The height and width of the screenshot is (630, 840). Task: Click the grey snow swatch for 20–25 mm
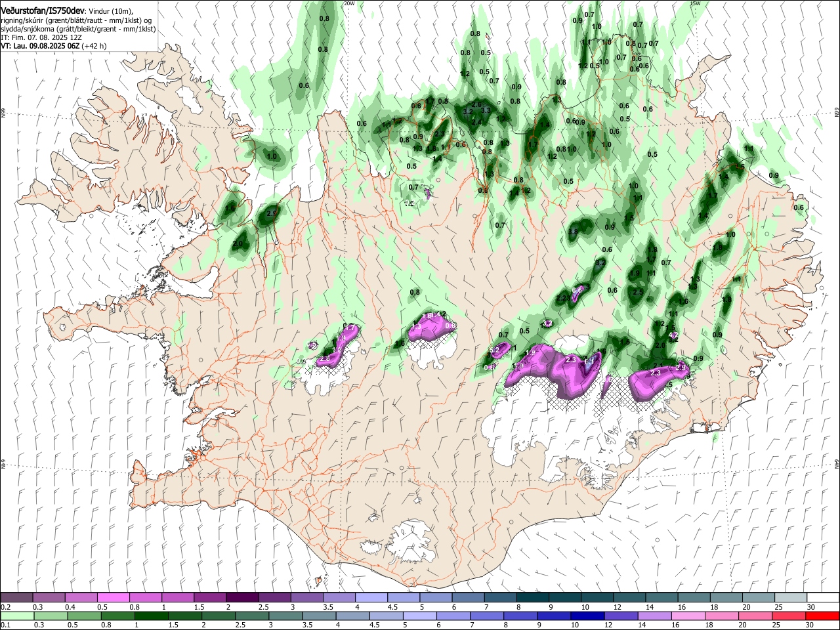tap(759, 597)
